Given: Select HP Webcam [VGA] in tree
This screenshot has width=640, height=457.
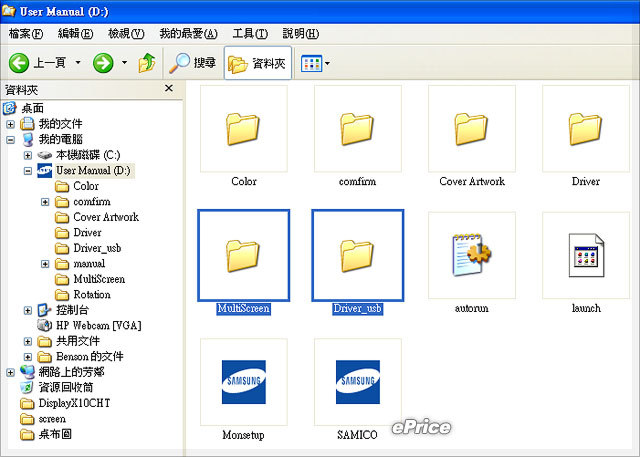Looking at the screenshot, I should click(x=99, y=325).
